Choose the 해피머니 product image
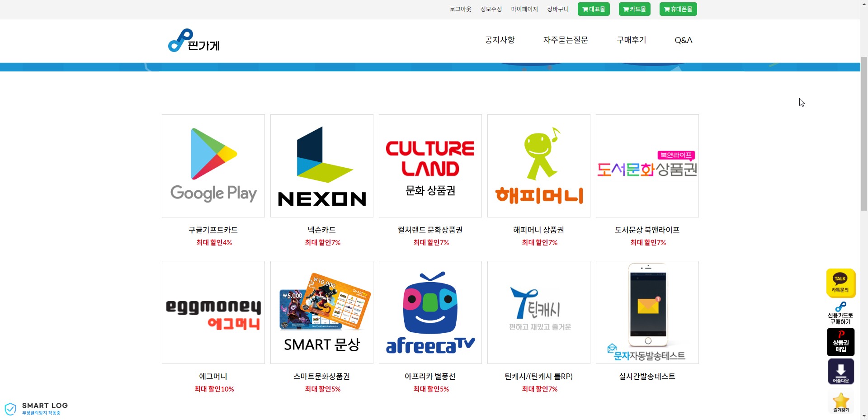The height and width of the screenshot is (420, 868). point(539,166)
